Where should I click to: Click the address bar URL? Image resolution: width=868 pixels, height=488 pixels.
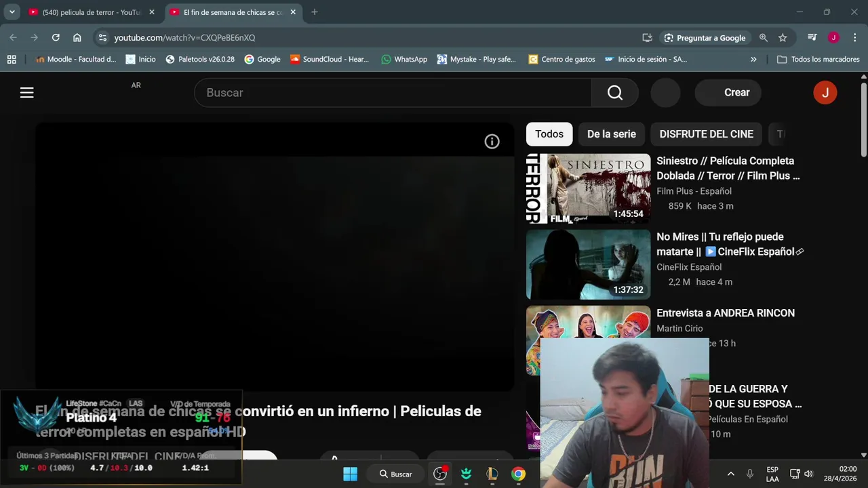click(x=184, y=38)
